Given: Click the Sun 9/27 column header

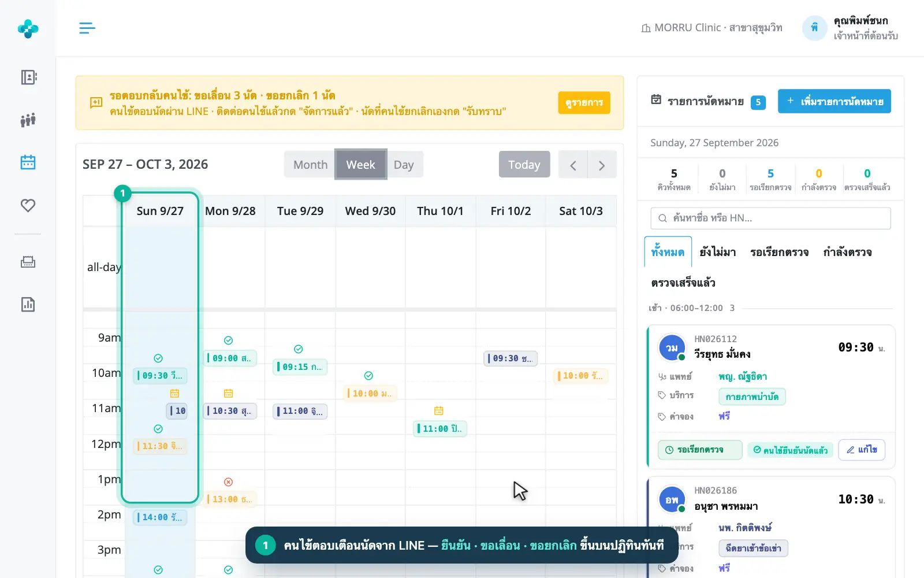Looking at the screenshot, I should (160, 211).
